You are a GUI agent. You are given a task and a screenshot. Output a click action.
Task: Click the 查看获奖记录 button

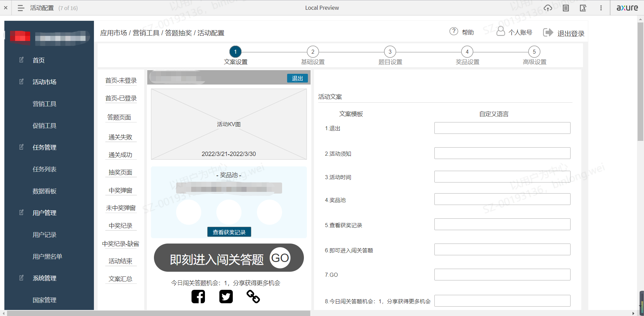click(229, 232)
